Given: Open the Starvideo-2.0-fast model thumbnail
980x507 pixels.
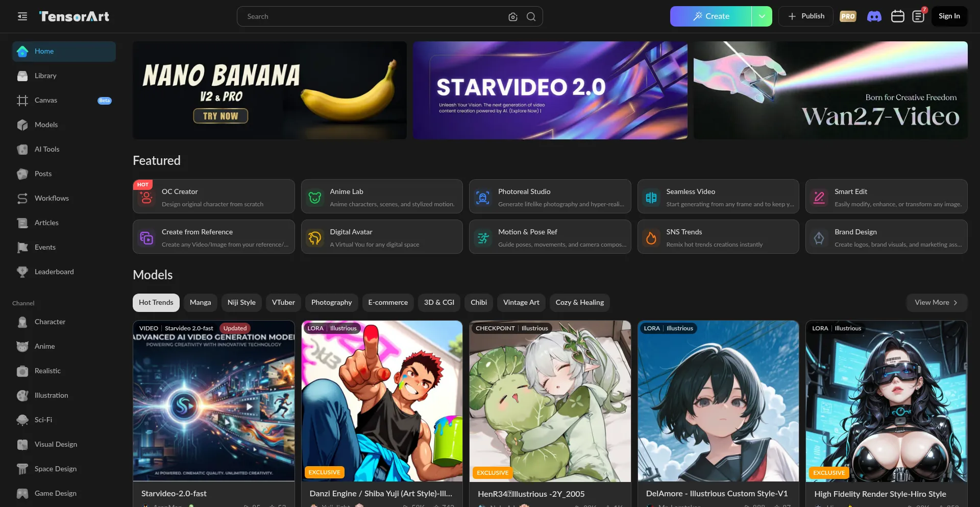Looking at the screenshot, I should (214, 401).
